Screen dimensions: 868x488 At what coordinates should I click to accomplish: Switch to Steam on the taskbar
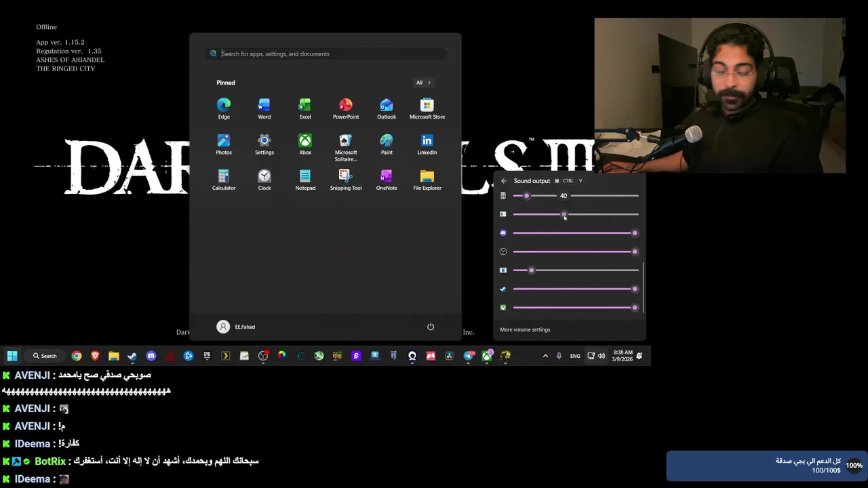click(x=132, y=356)
